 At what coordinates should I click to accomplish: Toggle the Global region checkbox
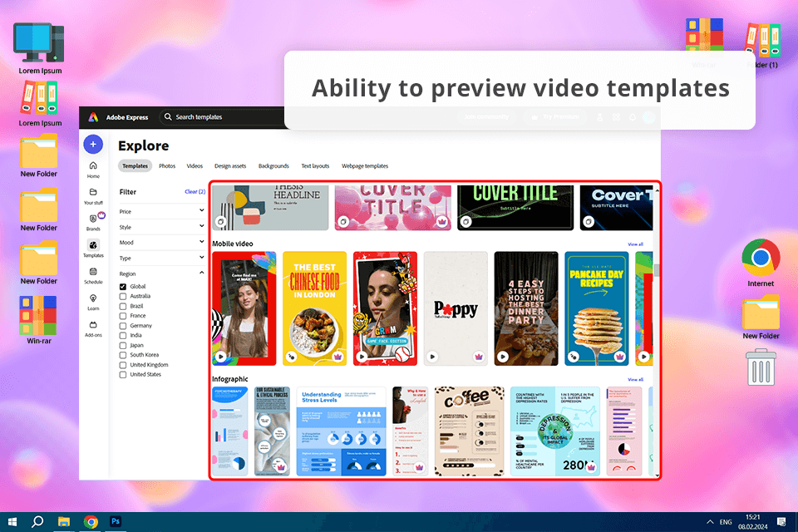123,287
